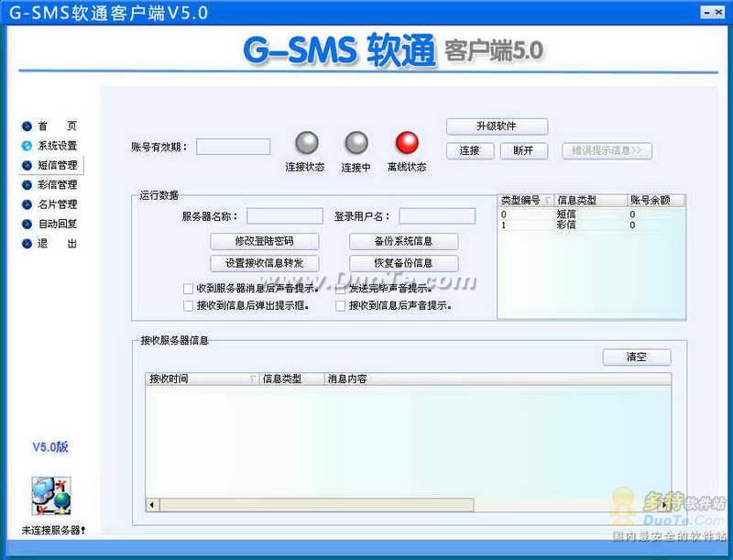The height and width of the screenshot is (560, 733).
Task: Sort by 接收时间 column header
Action: pos(202,379)
